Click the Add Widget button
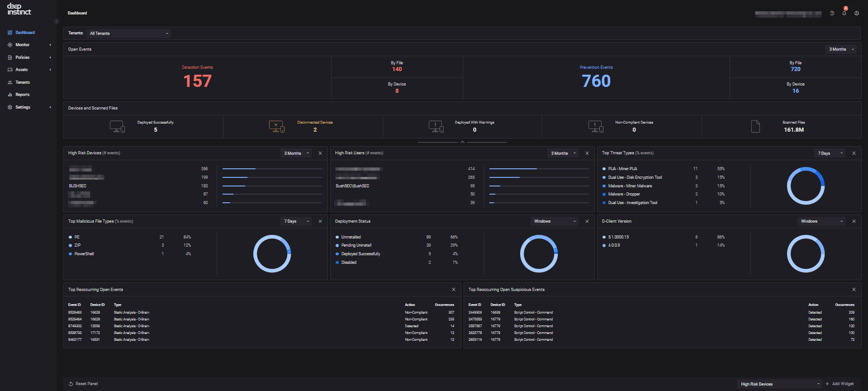868x391 pixels. 840,384
